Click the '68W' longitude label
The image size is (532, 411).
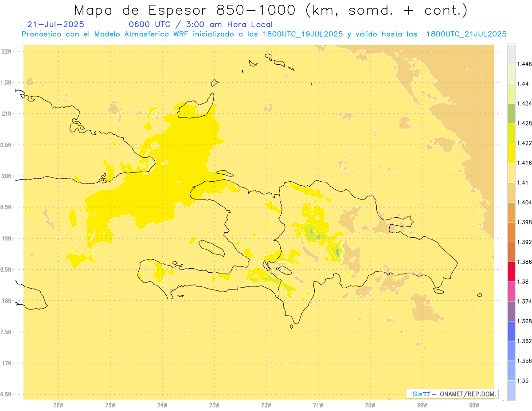pos(474,405)
